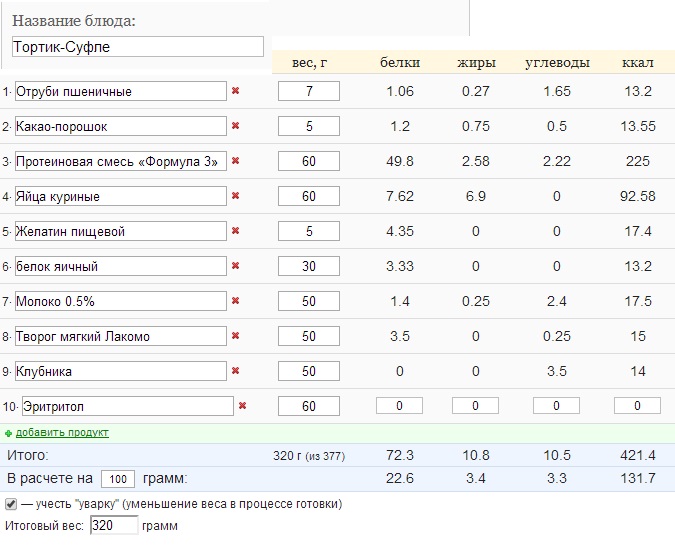Click the green plus icon to add product
Viewport: 675px width, 546px height.
click(9, 433)
